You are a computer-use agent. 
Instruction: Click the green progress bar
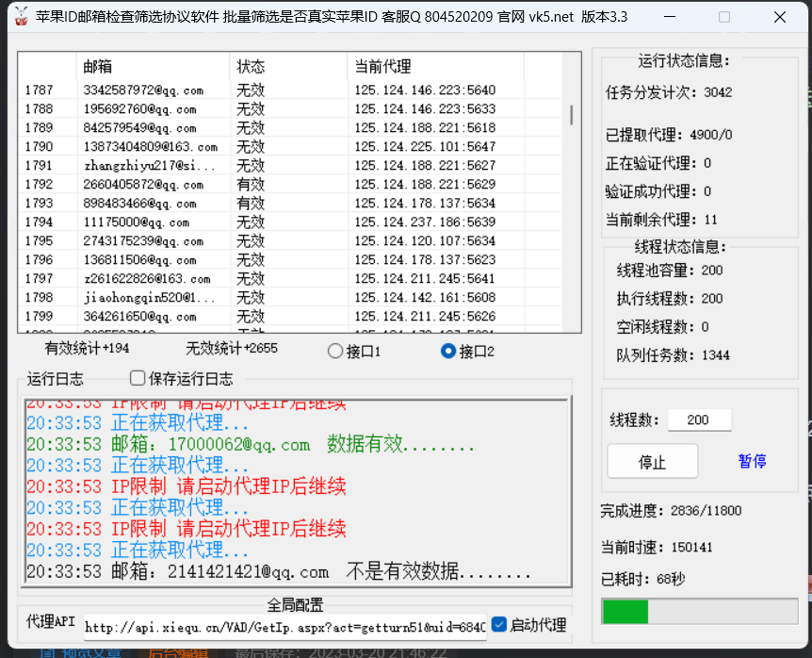click(699, 612)
